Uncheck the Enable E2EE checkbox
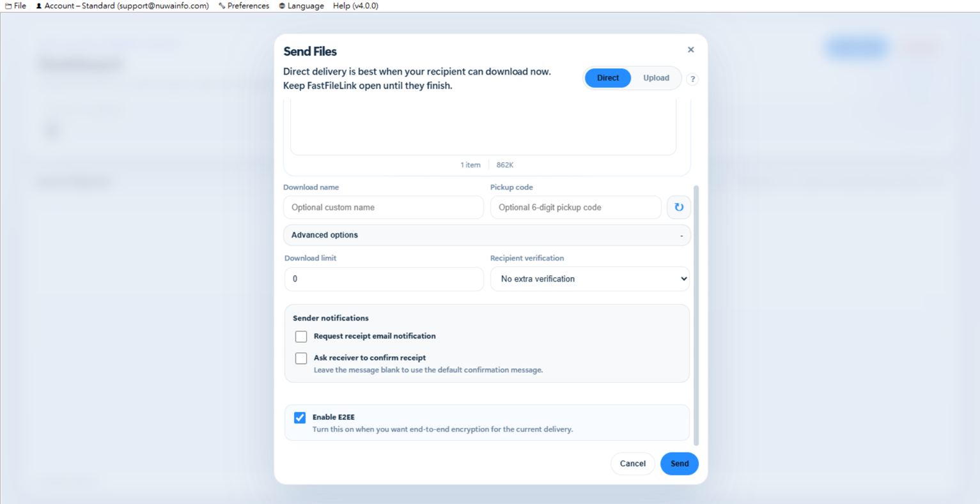980x504 pixels. [x=300, y=418]
